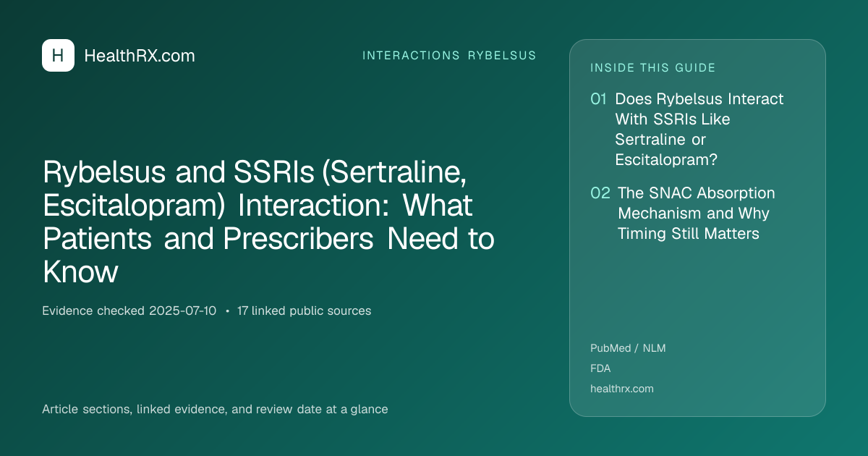Open the HealthRX.com site name

coord(140,56)
